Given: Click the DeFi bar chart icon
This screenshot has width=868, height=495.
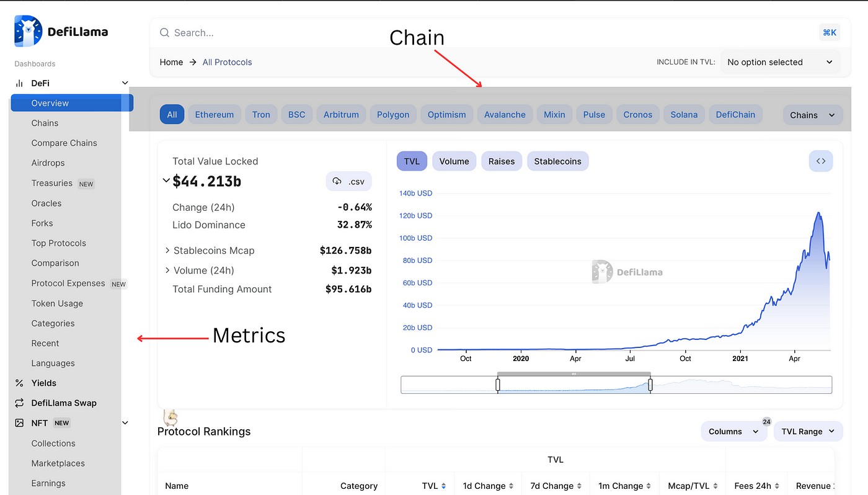Looking at the screenshot, I should [x=19, y=83].
